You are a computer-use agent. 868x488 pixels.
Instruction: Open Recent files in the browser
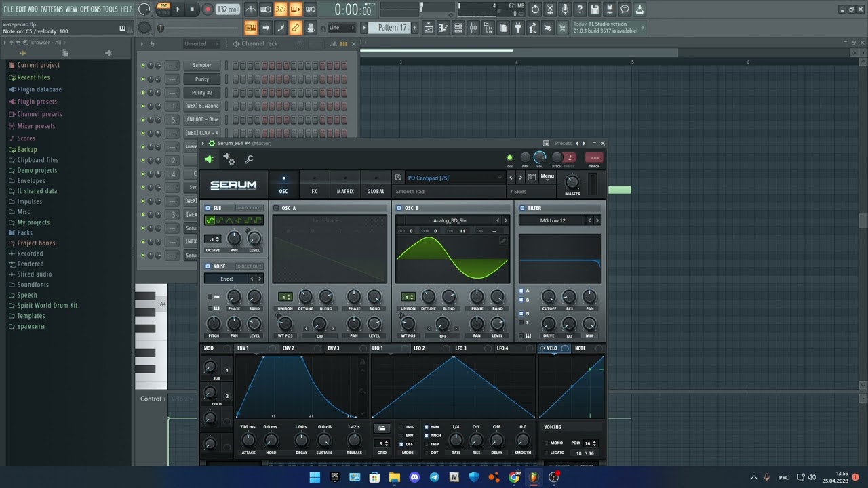(x=33, y=77)
